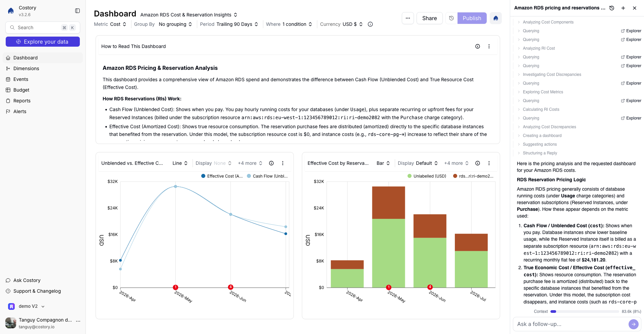
Task: Switch dashboard via Amazon RDS Cost selector
Action: click(x=189, y=15)
